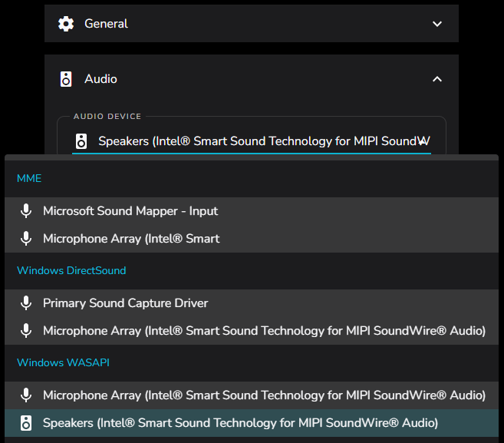Click the Audio section speaker icon
The height and width of the screenshot is (443, 504).
pos(66,79)
